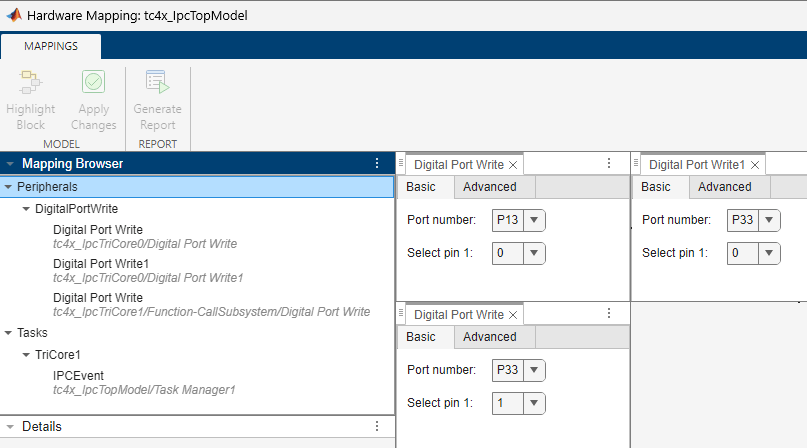Close the Digital Port Write1 tab

pyautogui.click(x=756, y=165)
